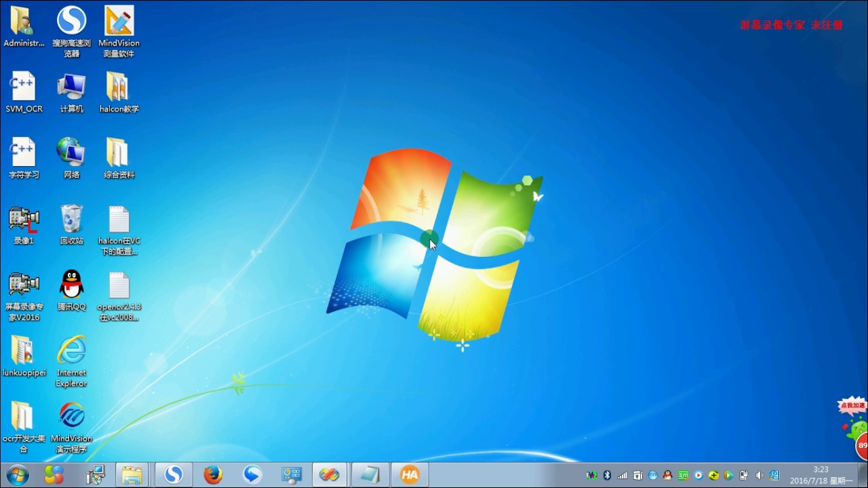Open Windows Explorer from taskbar
The width and height of the screenshot is (868, 488).
coord(132,474)
